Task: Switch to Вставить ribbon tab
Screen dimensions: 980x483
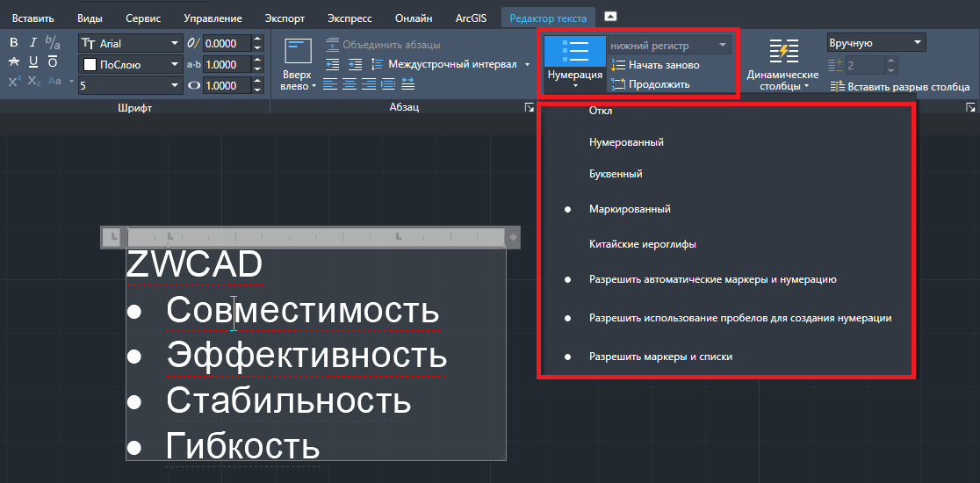Action: tap(33, 18)
